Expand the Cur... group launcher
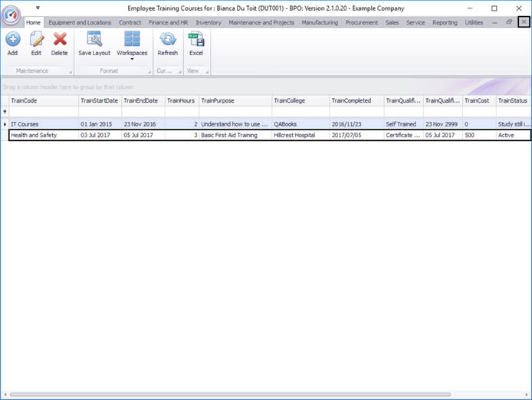The image size is (532, 400). click(180, 72)
